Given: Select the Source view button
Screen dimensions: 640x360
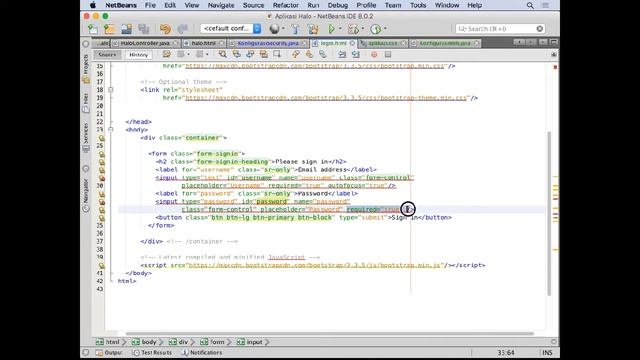Looking at the screenshot, I should [x=107, y=55].
